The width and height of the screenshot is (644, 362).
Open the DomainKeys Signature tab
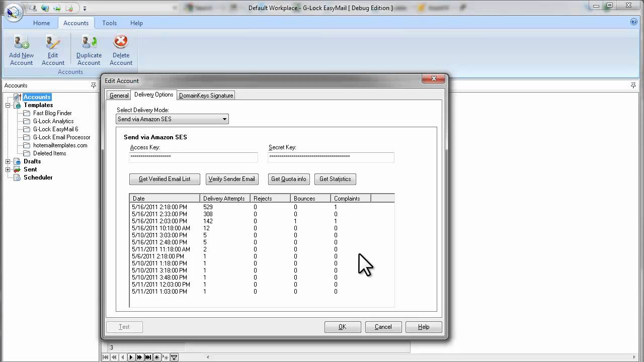(206, 96)
